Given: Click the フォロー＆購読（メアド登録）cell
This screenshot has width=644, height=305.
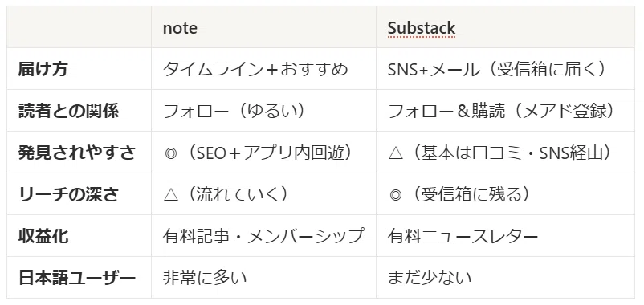Looking at the screenshot, I should tap(505, 111).
